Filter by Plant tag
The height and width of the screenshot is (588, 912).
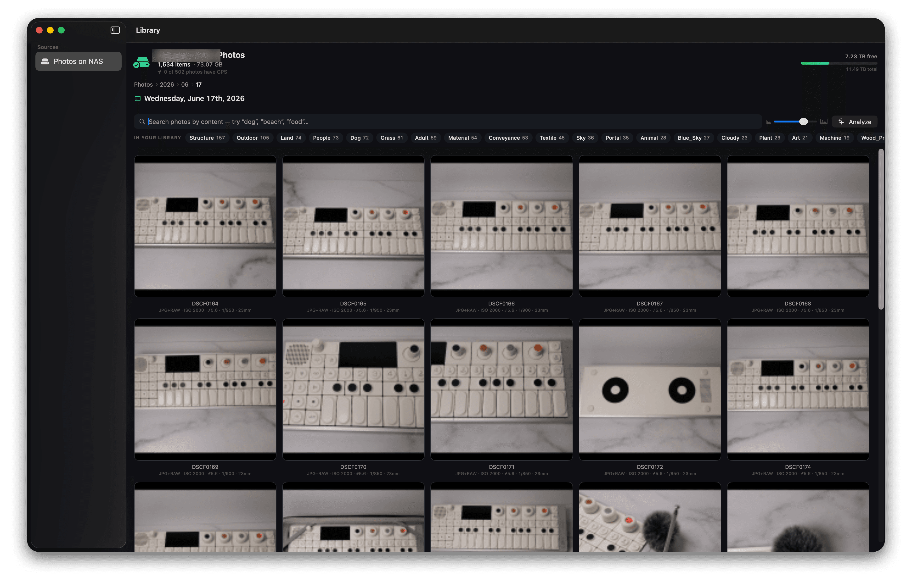[x=770, y=138]
